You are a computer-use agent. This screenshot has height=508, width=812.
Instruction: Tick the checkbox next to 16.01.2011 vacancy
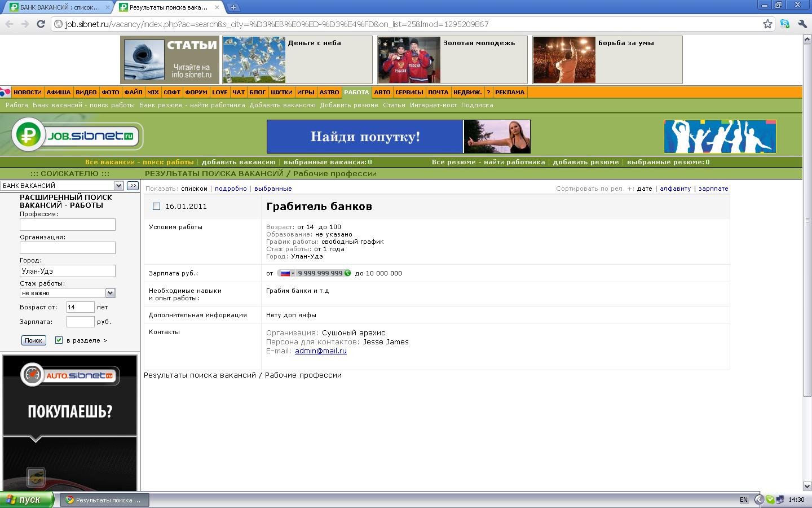click(x=157, y=207)
